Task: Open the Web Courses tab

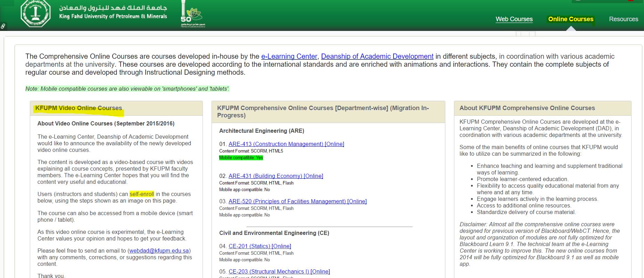Action: 514,19
